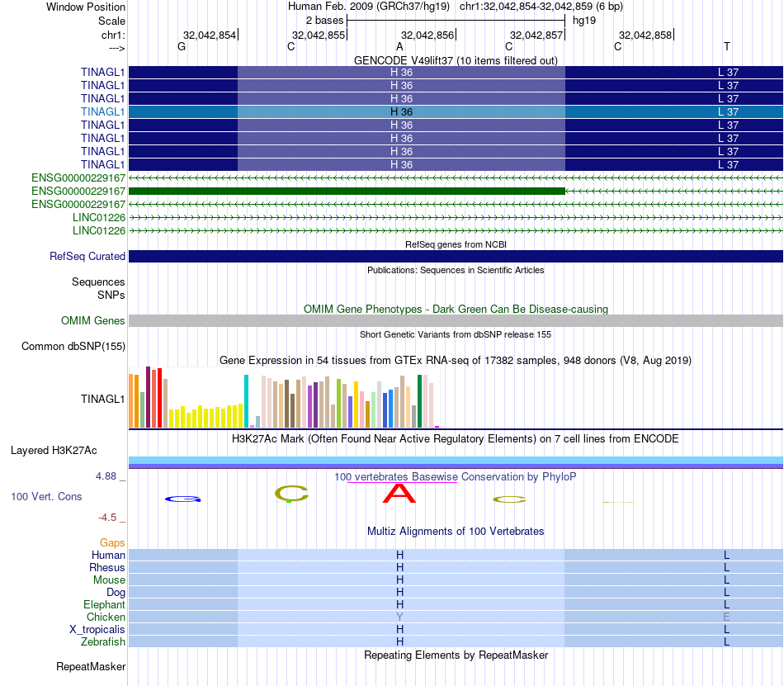Click Common dbSNP(155) track label

(x=73, y=347)
